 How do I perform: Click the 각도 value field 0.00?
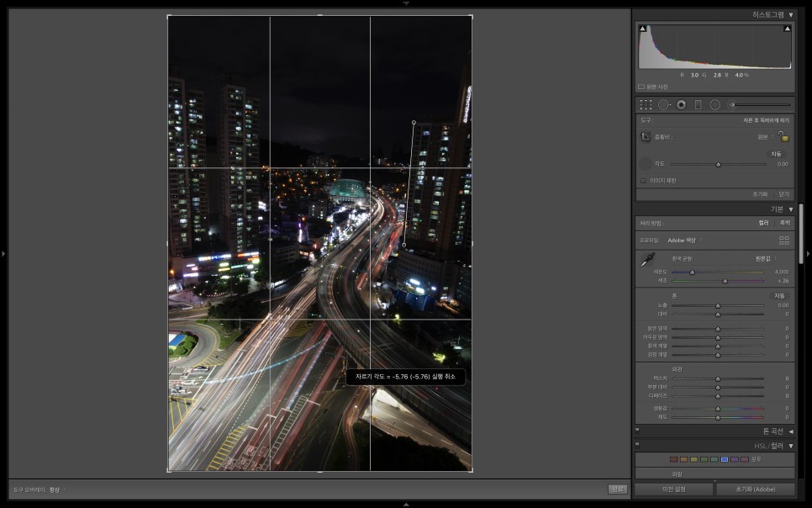point(783,164)
